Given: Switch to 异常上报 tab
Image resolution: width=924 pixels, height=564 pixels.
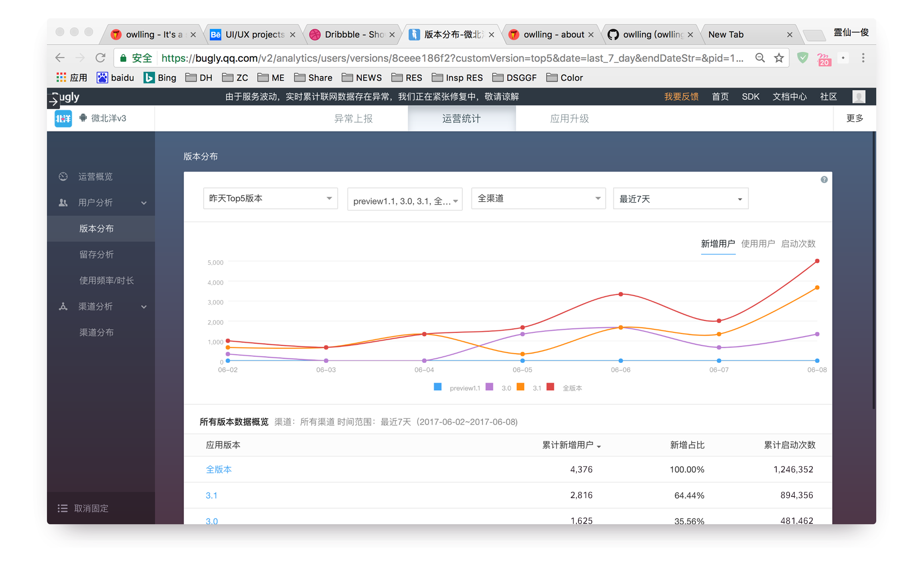Looking at the screenshot, I should (353, 119).
